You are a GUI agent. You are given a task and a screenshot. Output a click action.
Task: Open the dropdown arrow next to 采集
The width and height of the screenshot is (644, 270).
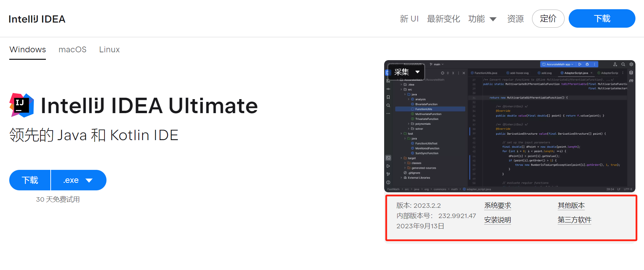[x=417, y=72]
